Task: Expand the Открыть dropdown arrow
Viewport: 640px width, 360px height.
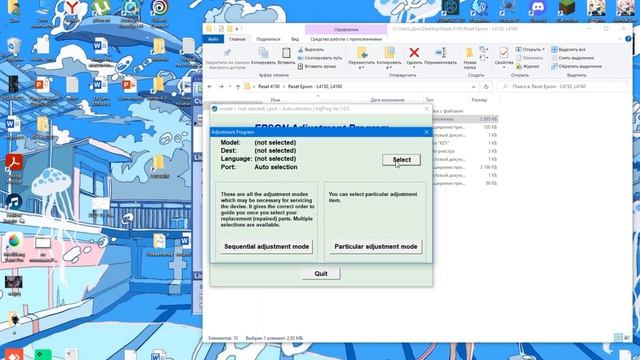Action: pos(544,49)
